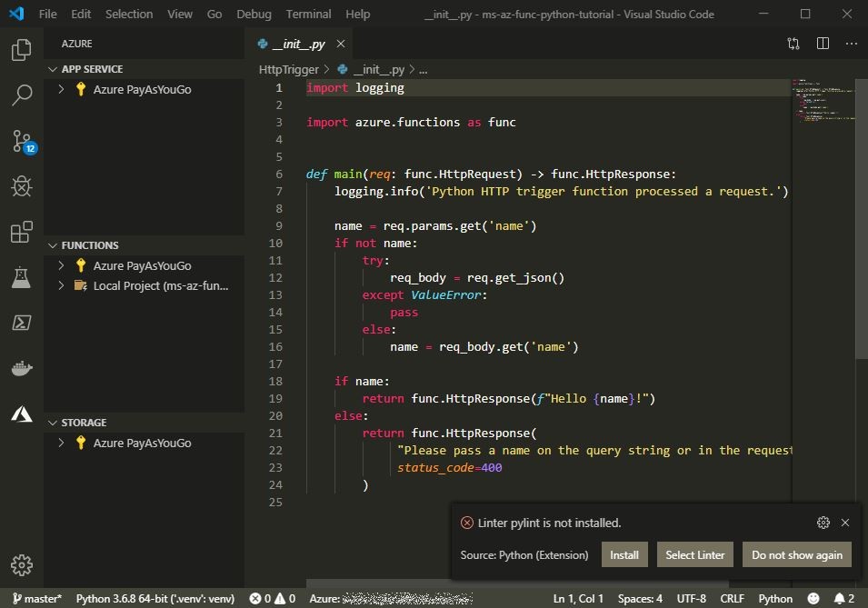Select the __init__.py editor tab

(x=299, y=44)
